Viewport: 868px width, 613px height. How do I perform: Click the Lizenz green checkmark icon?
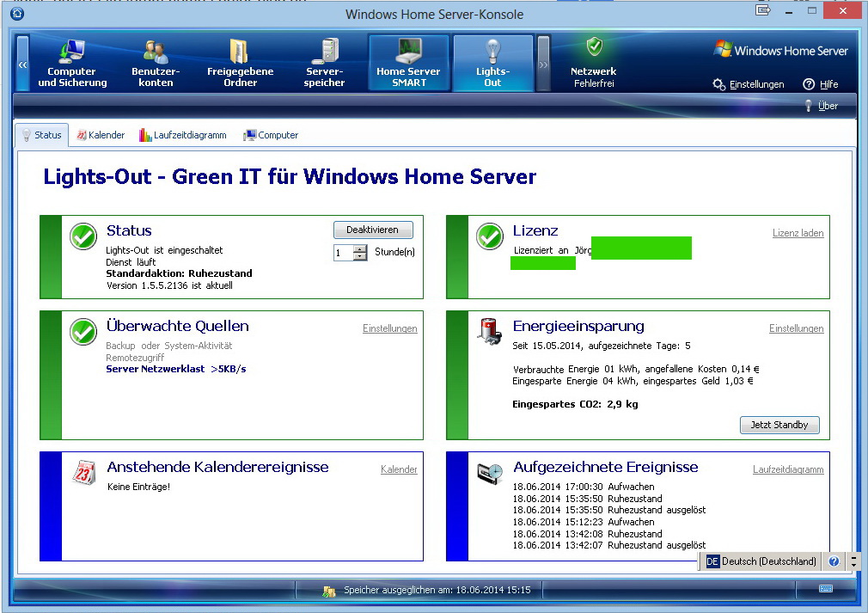click(x=490, y=236)
